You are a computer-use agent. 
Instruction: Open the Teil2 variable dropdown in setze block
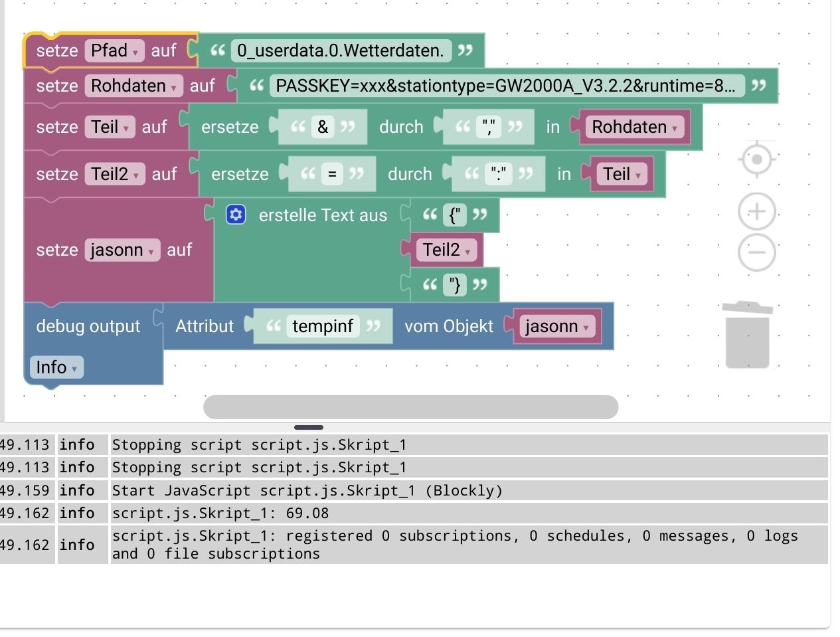(x=114, y=174)
